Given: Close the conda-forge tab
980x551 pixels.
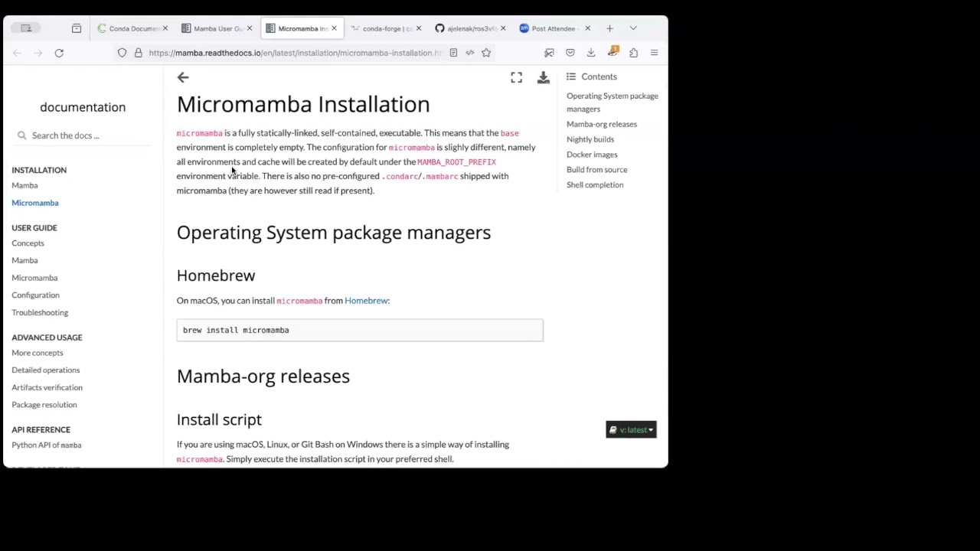Looking at the screenshot, I should (x=418, y=28).
